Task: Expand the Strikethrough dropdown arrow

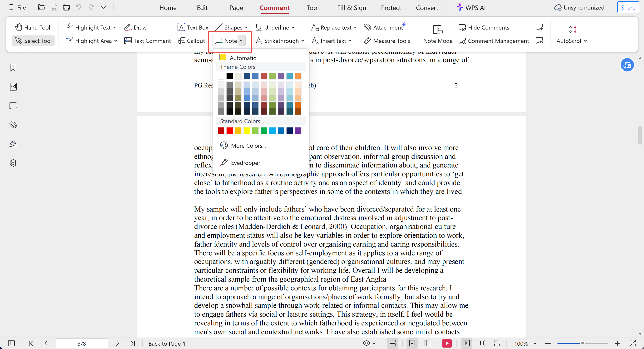Action: coord(303,40)
